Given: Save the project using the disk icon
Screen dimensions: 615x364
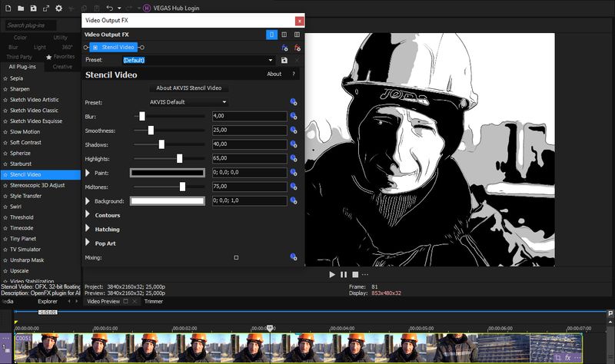Looking at the screenshot, I should 33,8.
